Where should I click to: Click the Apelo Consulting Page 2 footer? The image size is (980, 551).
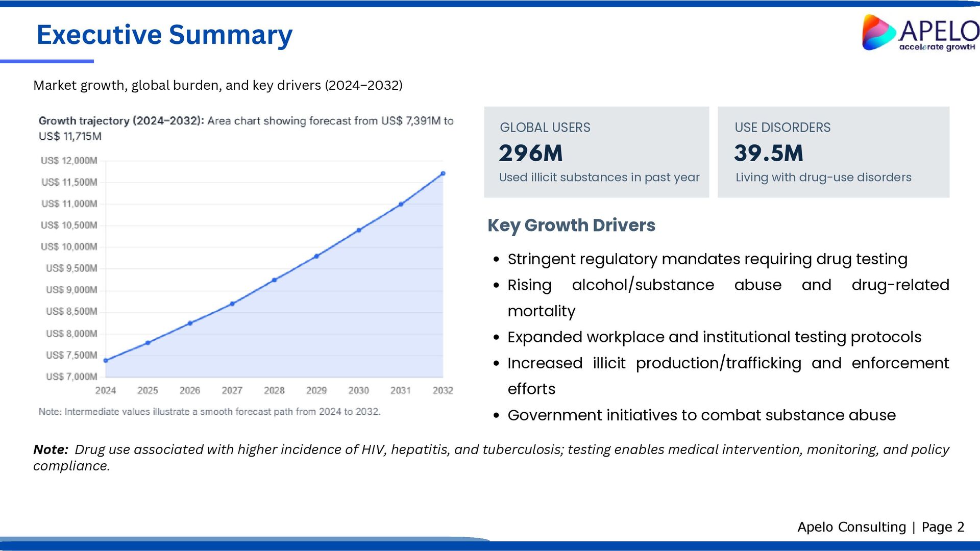coord(880,527)
